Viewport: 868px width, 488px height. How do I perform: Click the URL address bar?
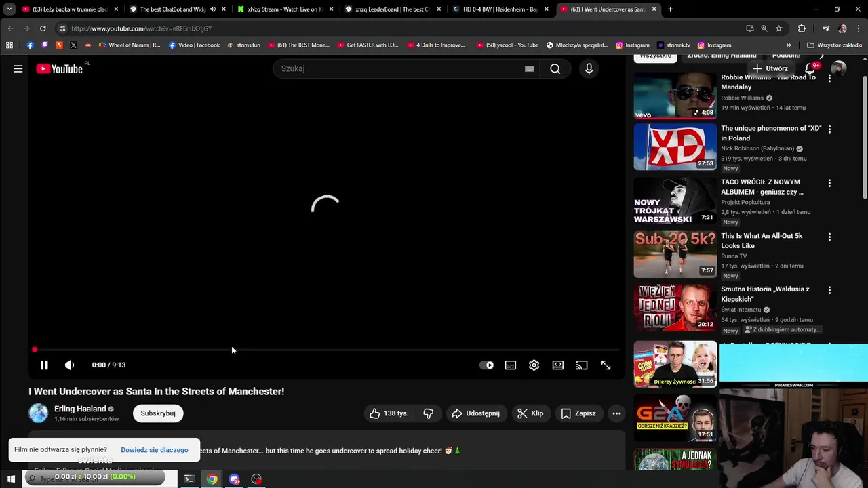point(400,28)
